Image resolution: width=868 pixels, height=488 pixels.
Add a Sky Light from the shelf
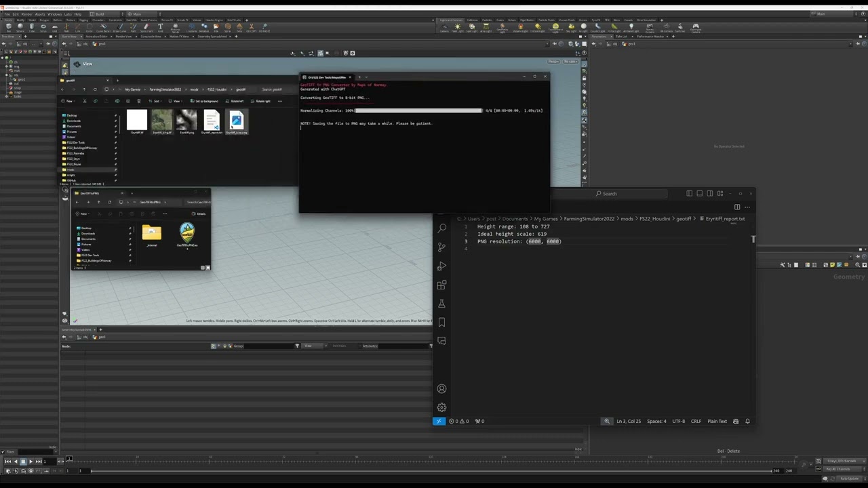pyautogui.click(x=571, y=28)
